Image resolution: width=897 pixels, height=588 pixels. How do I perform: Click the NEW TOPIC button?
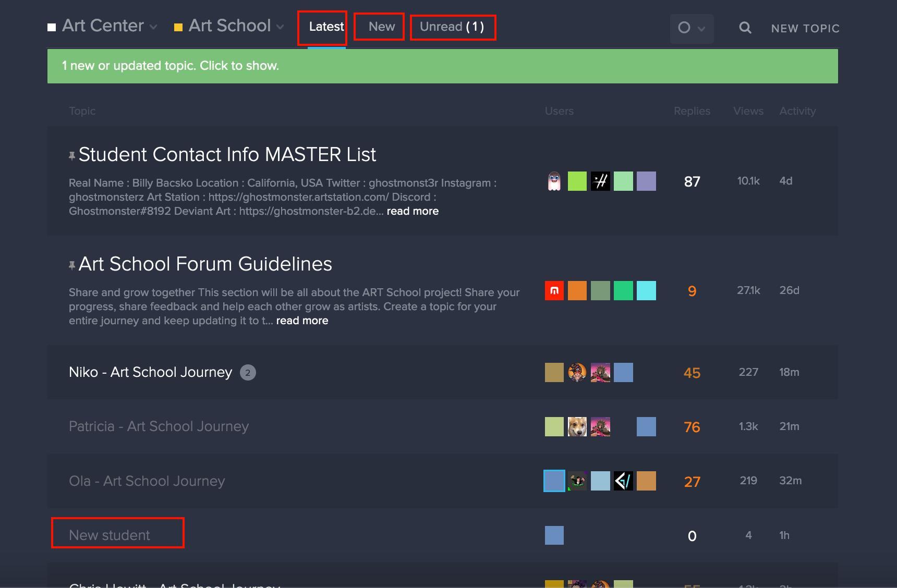[805, 29]
